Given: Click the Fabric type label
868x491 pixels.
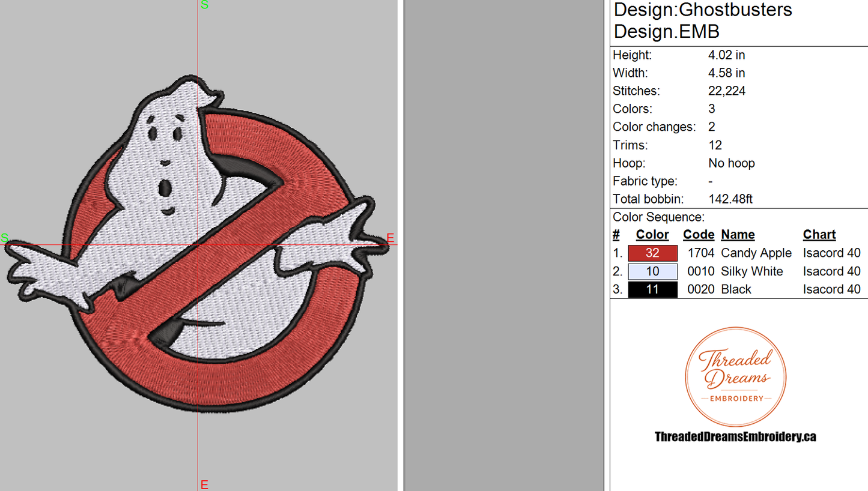Looking at the screenshot, I should click(x=645, y=181).
